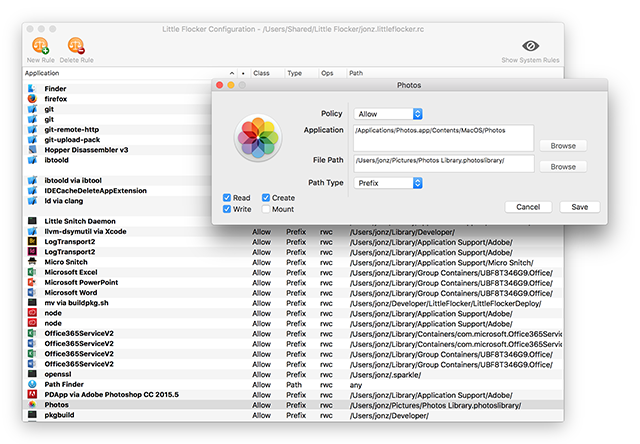
Task: Click the mv via buildpkg.sh icon
Action: point(32,302)
